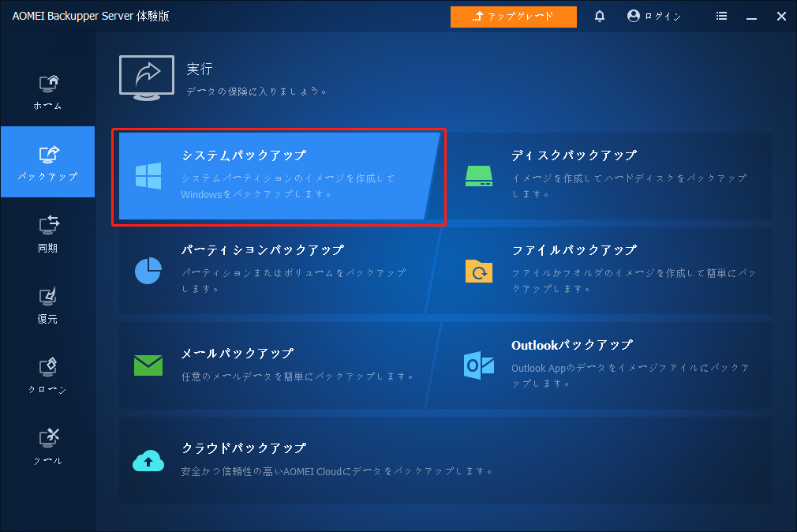Click the monitor share arrow icon beside 実行
Screen dimensions: 797x532
[x=147, y=78]
